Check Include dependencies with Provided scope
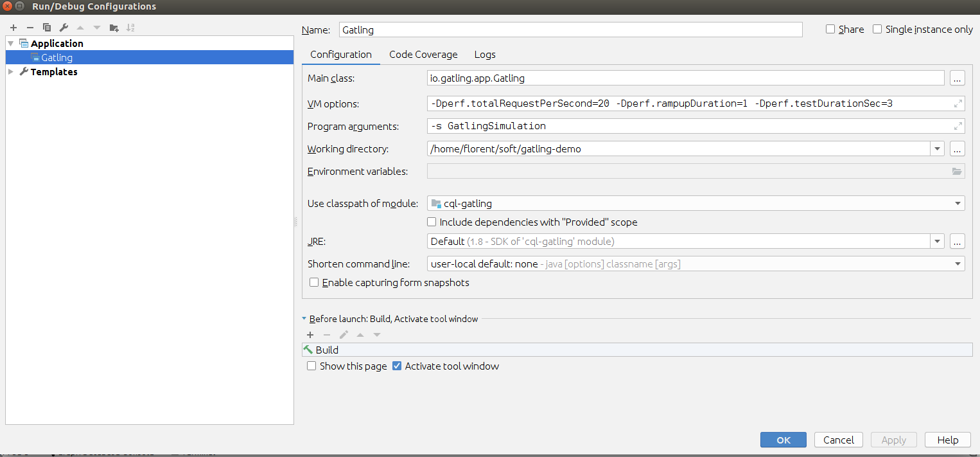 point(432,222)
